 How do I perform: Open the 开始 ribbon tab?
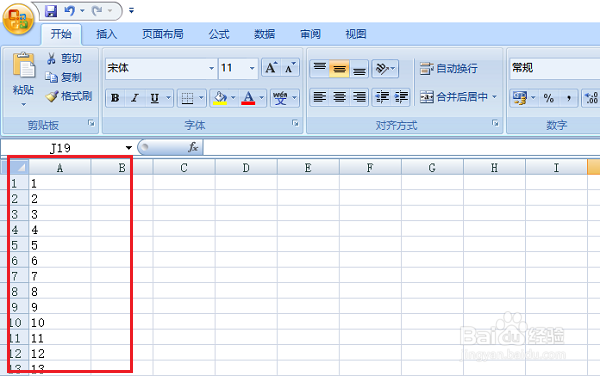(61, 34)
